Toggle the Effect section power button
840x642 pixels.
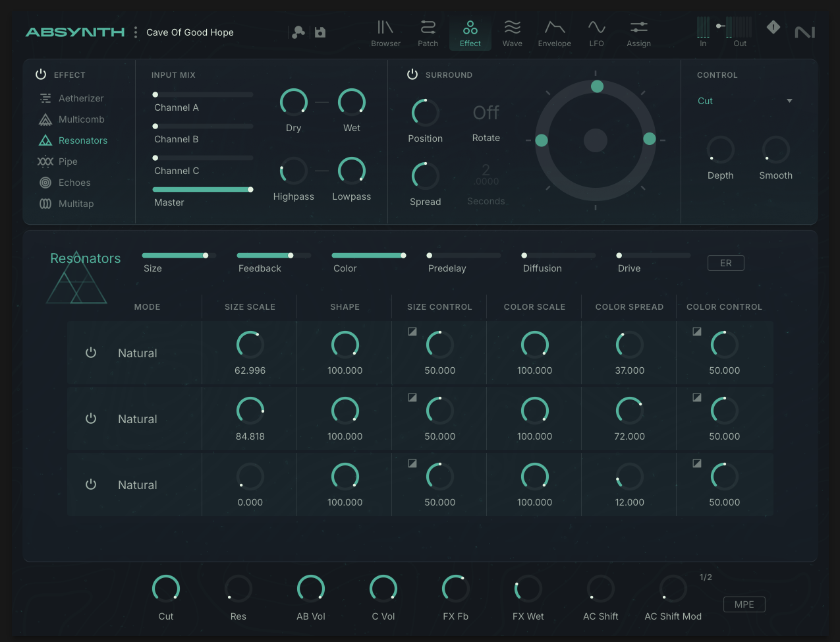tap(41, 74)
